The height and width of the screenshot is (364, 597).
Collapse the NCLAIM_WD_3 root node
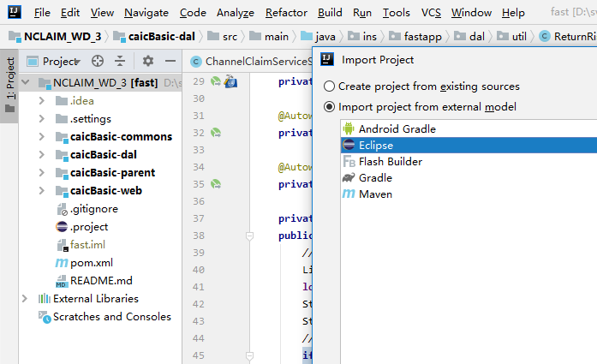coord(26,82)
